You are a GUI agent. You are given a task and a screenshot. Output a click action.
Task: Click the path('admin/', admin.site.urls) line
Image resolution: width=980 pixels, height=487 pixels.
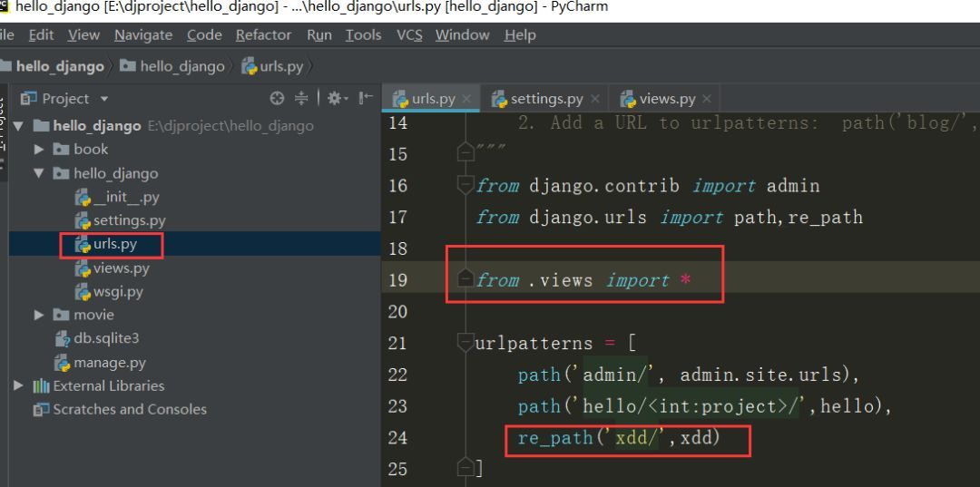pyautogui.click(x=689, y=375)
